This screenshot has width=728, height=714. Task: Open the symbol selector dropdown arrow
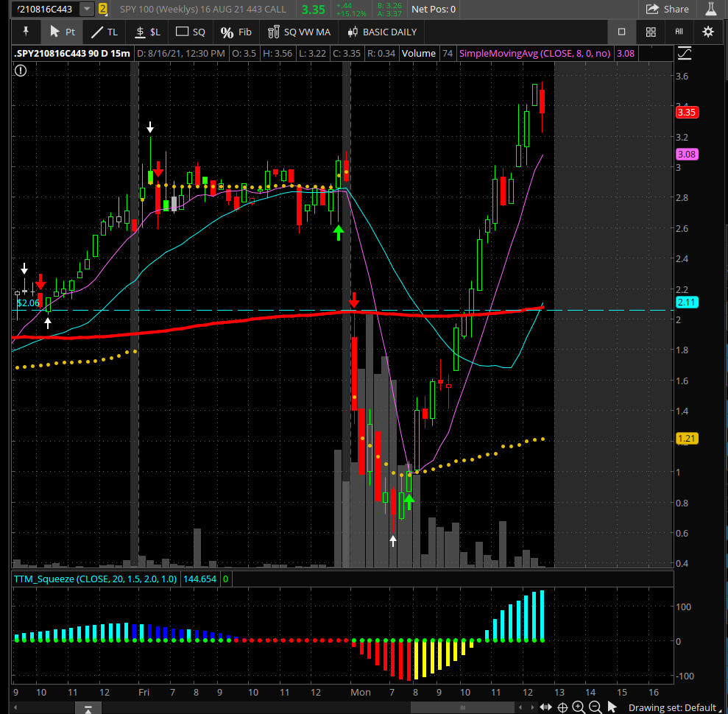click(x=87, y=9)
